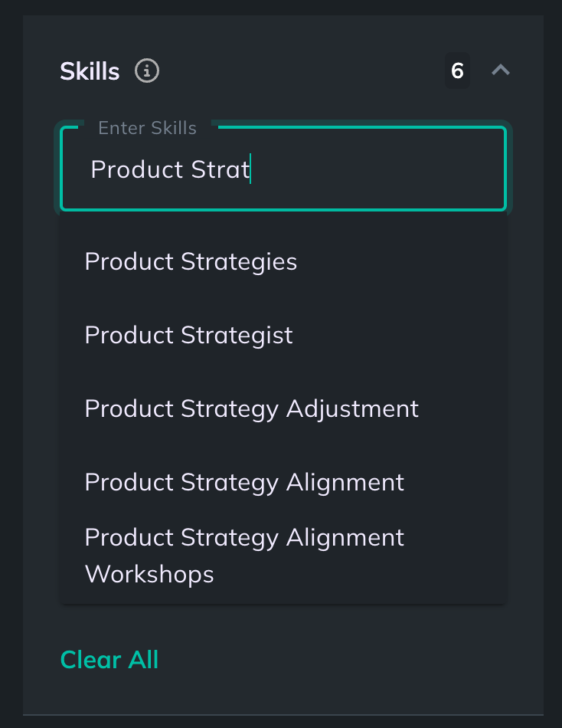Select the Product Strategy Alignment suggestion
Image resolution: width=562 pixels, height=728 pixels.
coord(283,482)
